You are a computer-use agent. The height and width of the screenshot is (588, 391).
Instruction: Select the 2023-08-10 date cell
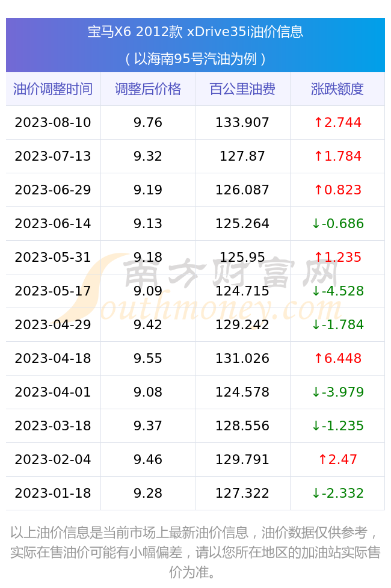(x=53, y=123)
